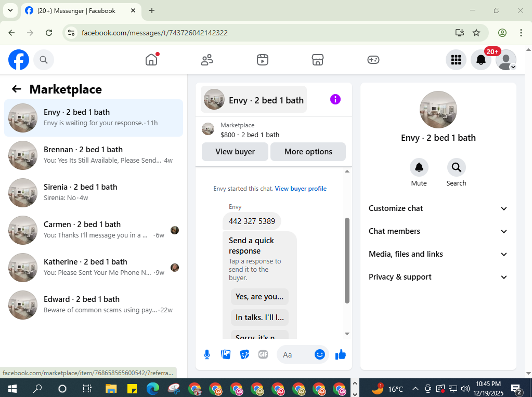Open Chrome profile icon
Image resolution: width=532 pixels, height=397 pixels.
[502, 33]
